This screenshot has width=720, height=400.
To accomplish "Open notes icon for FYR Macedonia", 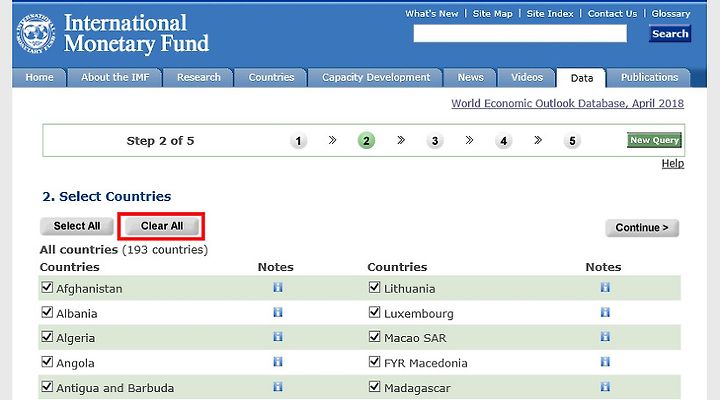I will click(605, 362).
